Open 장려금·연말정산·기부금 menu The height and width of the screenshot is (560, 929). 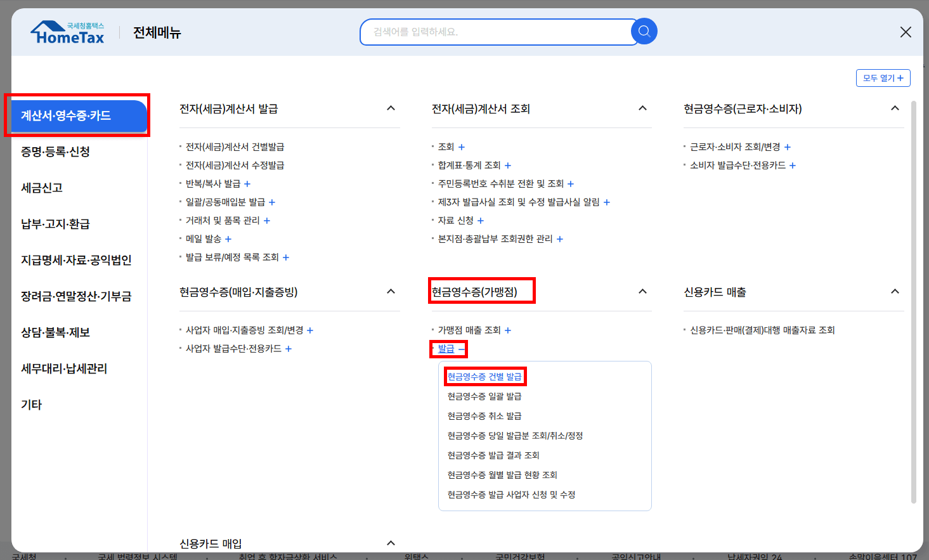75,296
